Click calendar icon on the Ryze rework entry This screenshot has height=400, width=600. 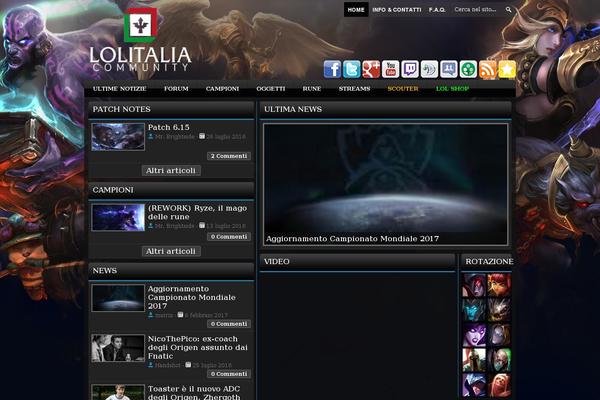click(x=202, y=225)
